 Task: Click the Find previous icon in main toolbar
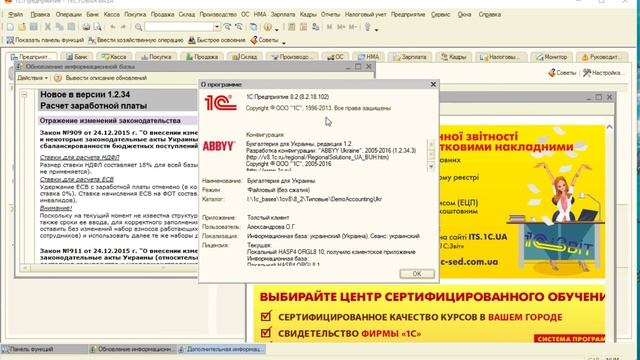click(239, 27)
